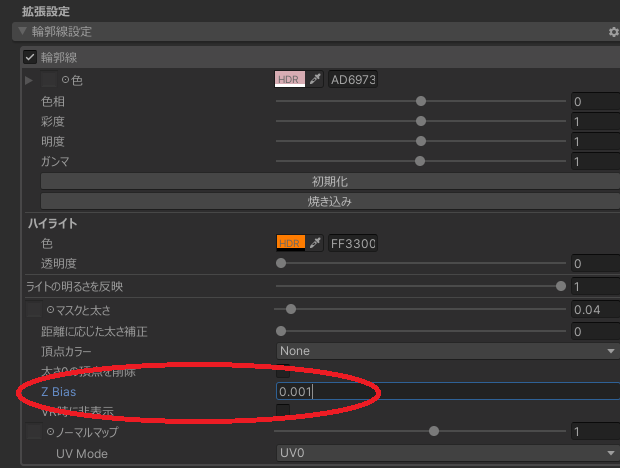Image resolution: width=620 pixels, height=468 pixels.
Task: Open the orange highlight HDR color swatch
Action: [x=291, y=243]
